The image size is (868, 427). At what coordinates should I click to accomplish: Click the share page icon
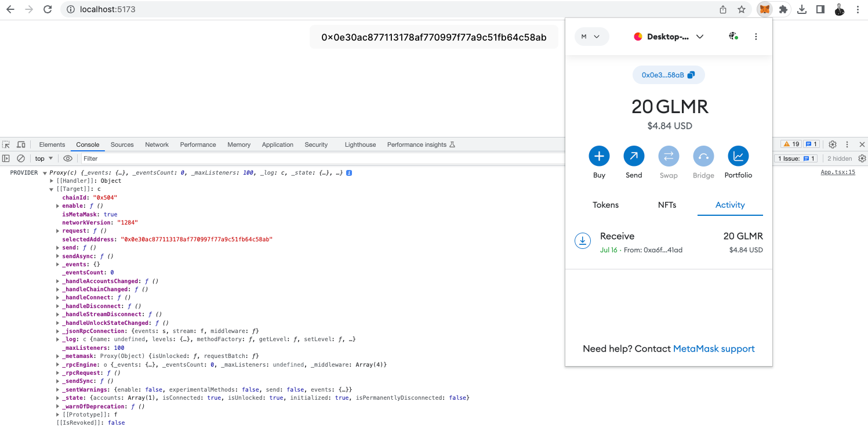(x=723, y=9)
